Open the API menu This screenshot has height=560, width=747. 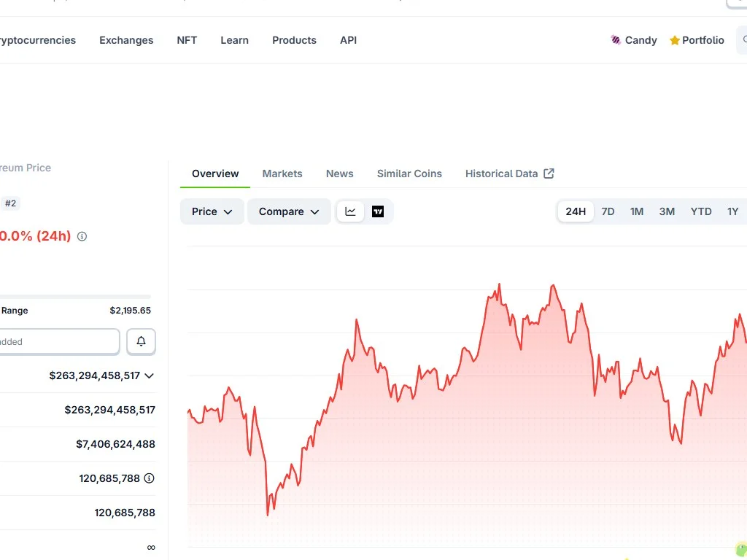click(x=348, y=41)
